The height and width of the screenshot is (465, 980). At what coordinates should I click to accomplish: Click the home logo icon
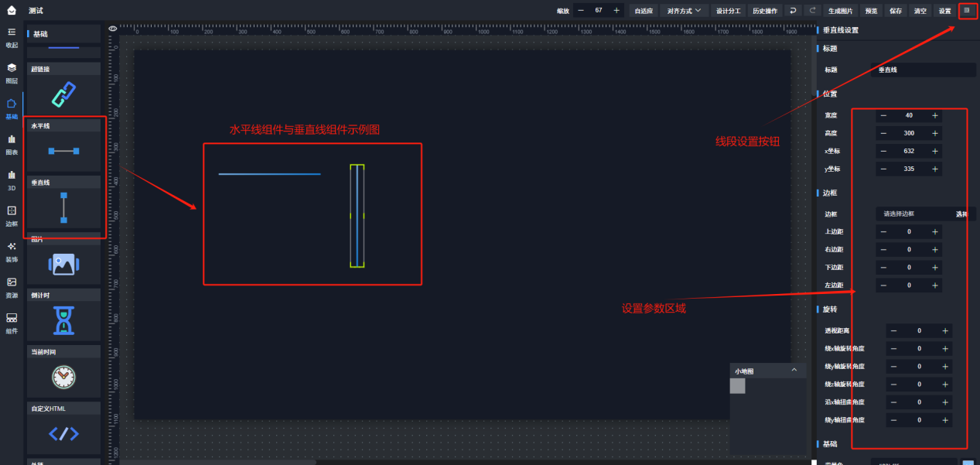click(x=12, y=10)
